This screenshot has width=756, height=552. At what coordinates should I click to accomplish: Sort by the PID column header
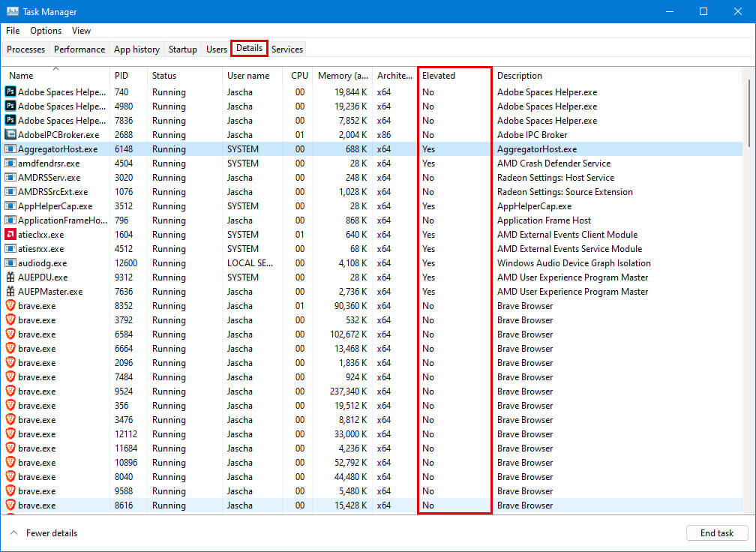click(128, 75)
